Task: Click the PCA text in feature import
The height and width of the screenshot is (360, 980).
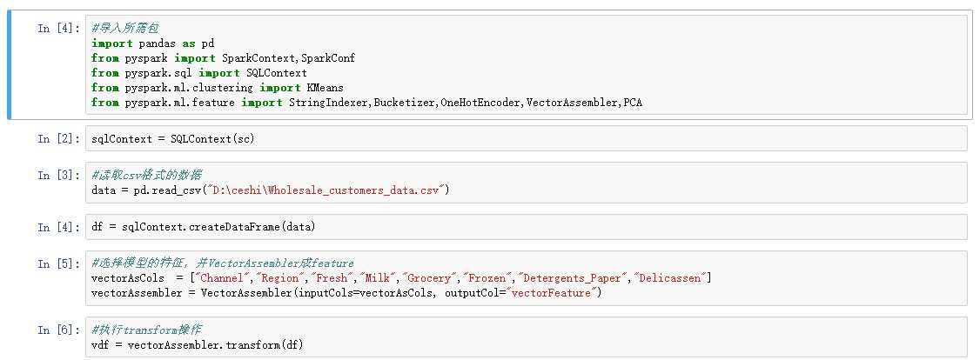Action: point(633,103)
